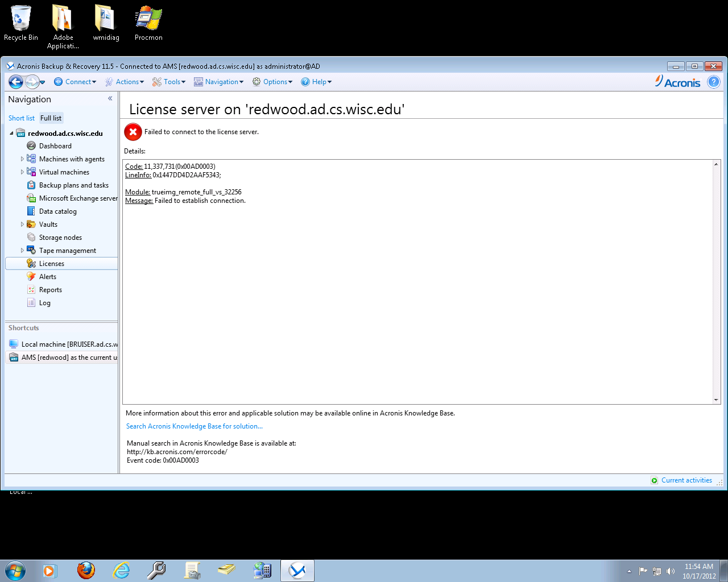This screenshot has width=728, height=582.
Task: Click the Virtual machines icon
Action: [31, 172]
